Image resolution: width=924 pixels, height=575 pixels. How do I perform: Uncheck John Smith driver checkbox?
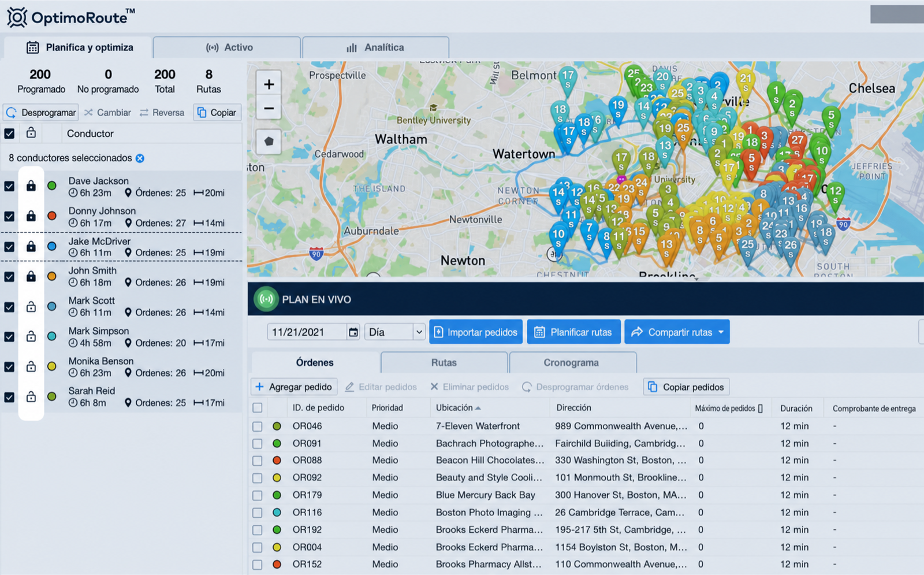click(9, 277)
